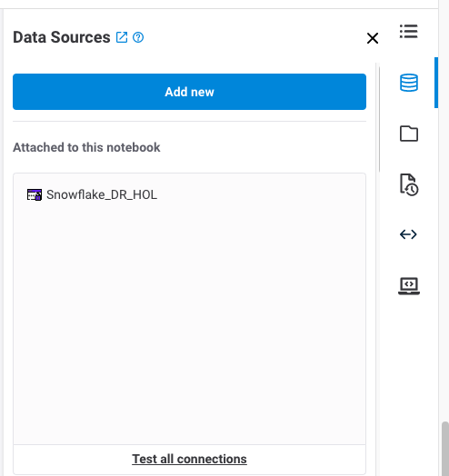Open the laptop code snippets icon

coord(409,285)
